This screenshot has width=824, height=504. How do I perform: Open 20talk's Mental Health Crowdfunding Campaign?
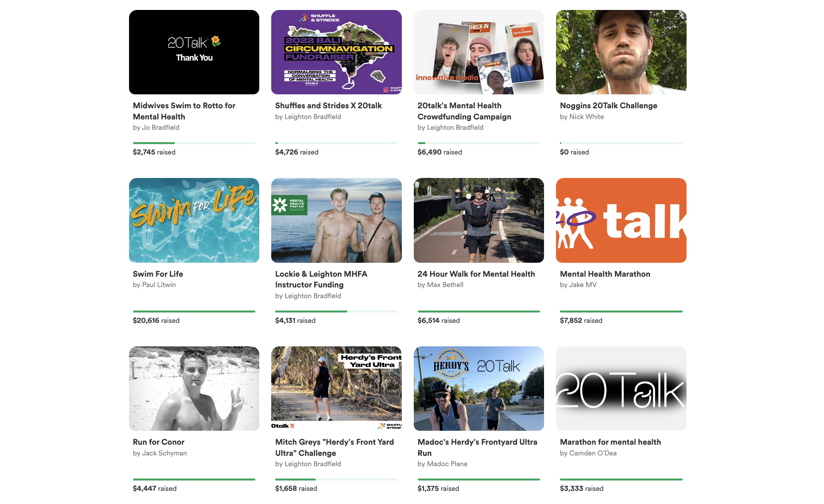tap(464, 111)
